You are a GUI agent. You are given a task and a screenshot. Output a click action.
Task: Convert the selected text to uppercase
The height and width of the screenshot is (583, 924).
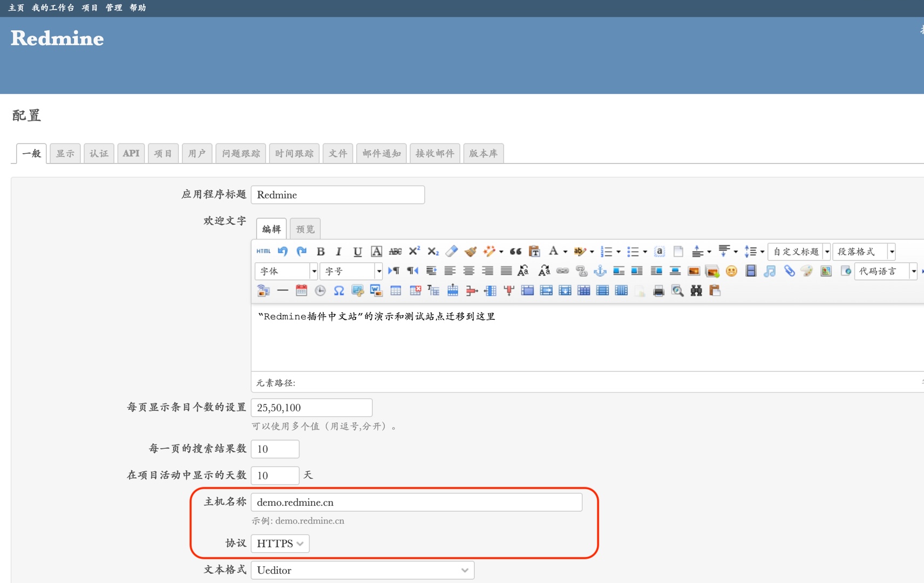(x=523, y=271)
